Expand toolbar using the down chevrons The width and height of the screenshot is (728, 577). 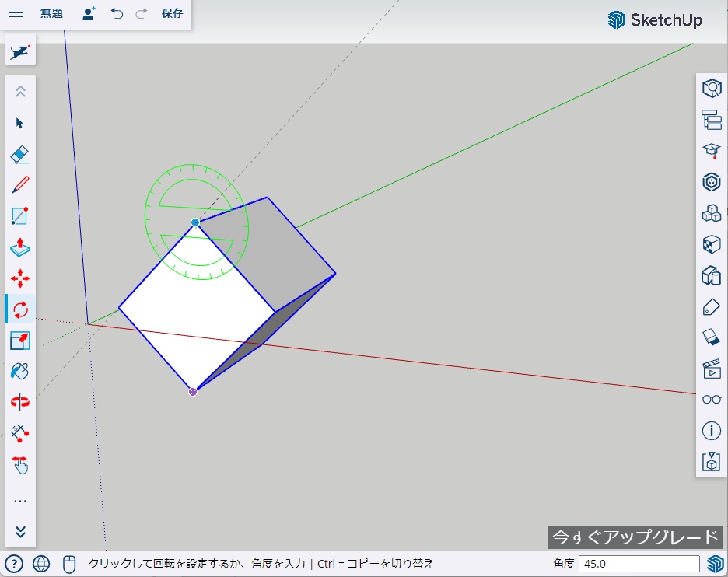(x=20, y=532)
